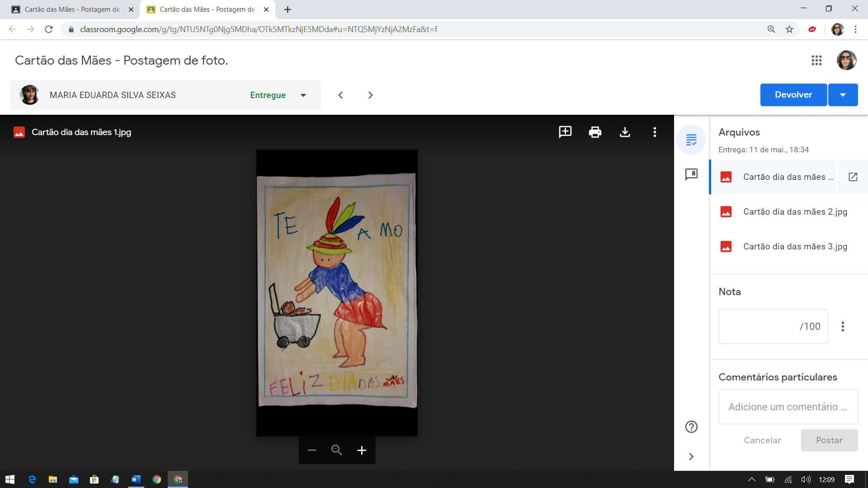Download the Cartão dia das mães file
868x488 pixels.
pyautogui.click(x=625, y=132)
